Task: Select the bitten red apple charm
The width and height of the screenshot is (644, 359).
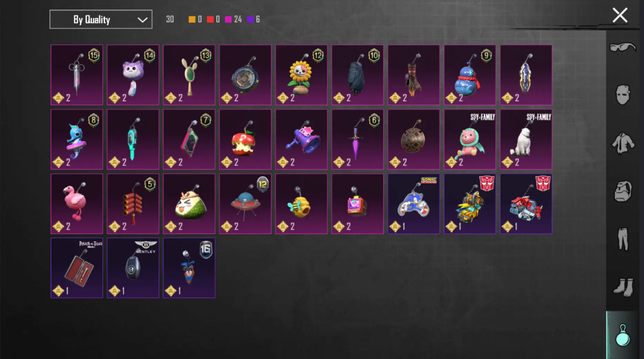Action: tap(245, 140)
